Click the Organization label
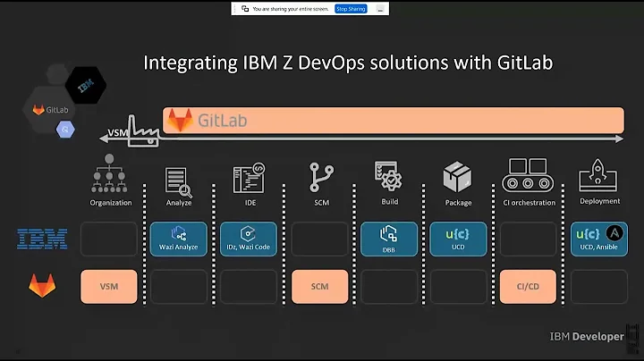The width and height of the screenshot is (644, 361). pyautogui.click(x=111, y=203)
